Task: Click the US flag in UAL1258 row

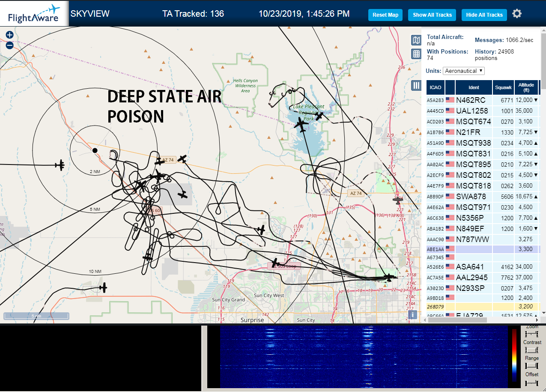Action: coord(450,111)
